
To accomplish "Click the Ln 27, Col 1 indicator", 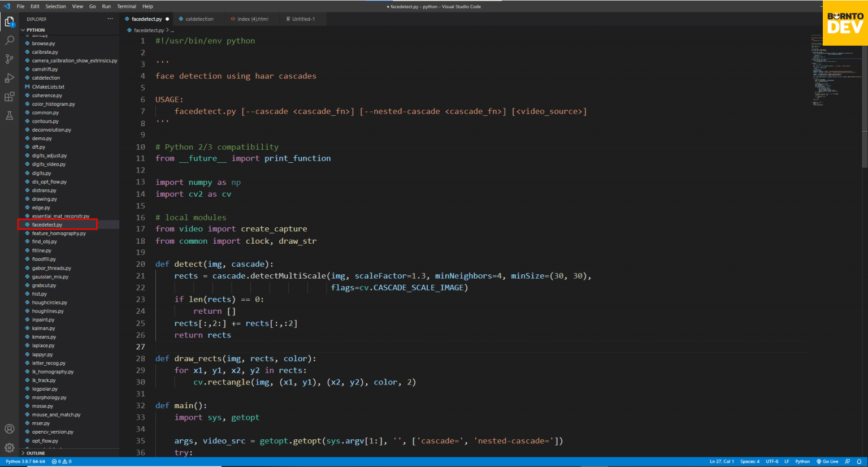I will [x=722, y=461].
